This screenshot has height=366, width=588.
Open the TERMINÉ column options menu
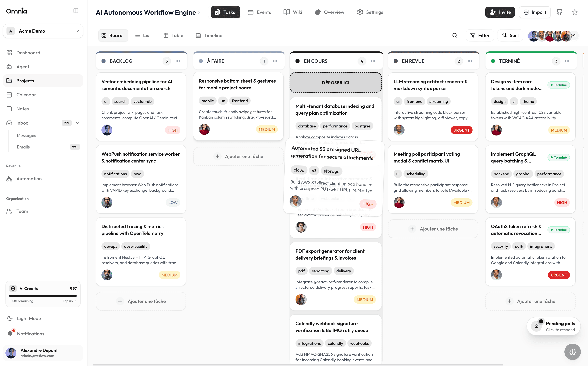tap(567, 61)
